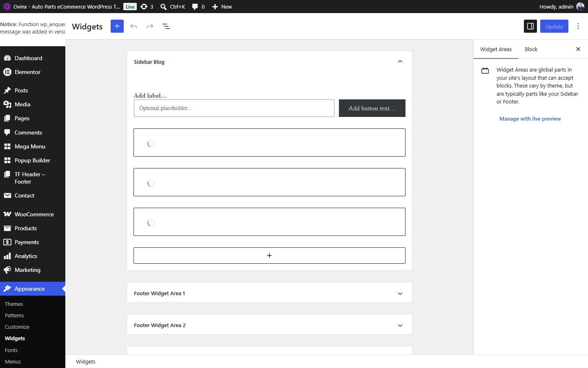
Task: Click the admin avatar icon
Action: [580, 7]
